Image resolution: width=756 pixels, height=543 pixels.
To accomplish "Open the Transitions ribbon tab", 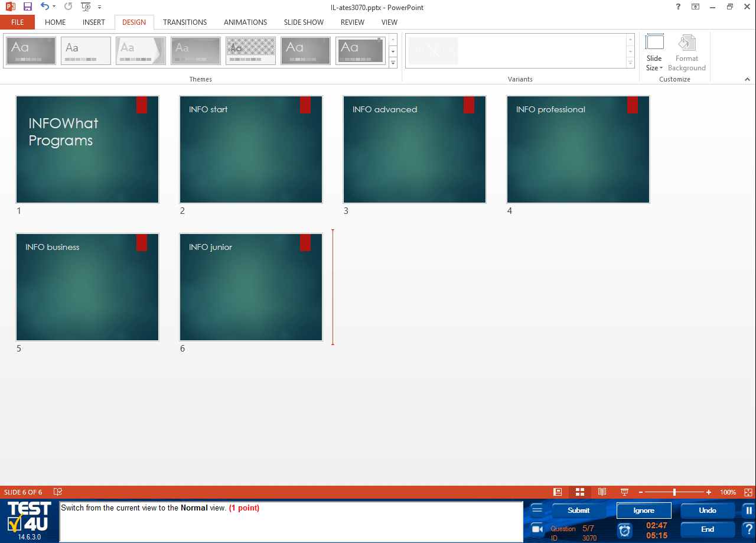I will point(185,22).
